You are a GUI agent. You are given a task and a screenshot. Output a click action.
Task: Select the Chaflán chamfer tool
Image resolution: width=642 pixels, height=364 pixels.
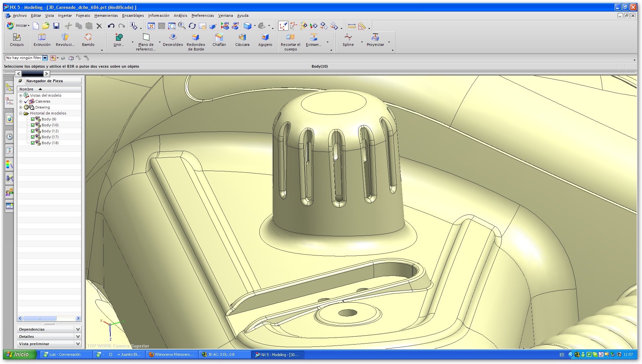point(219,40)
